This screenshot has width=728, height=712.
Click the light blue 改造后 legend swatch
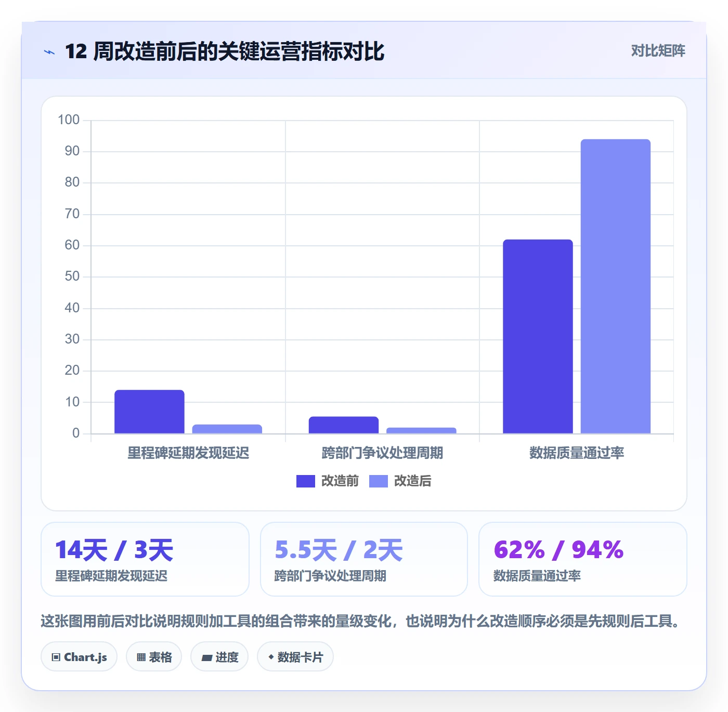(379, 481)
